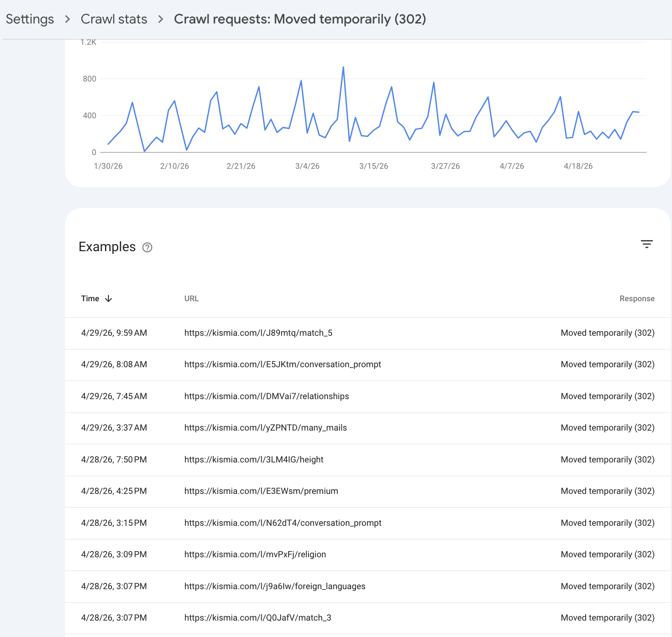Navigate to Crawl stats breadcrumb
The height and width of the screenshot is (637, 672).
point(114,19)
